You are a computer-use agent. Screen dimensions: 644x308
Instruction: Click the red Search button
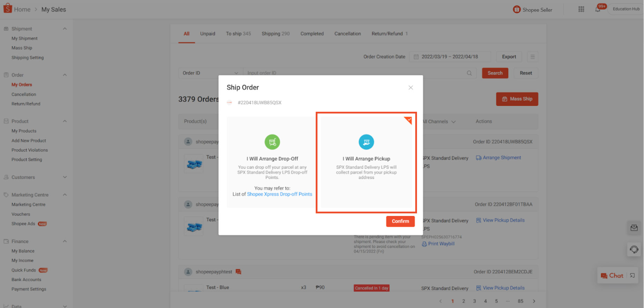(x=495, y=73)
